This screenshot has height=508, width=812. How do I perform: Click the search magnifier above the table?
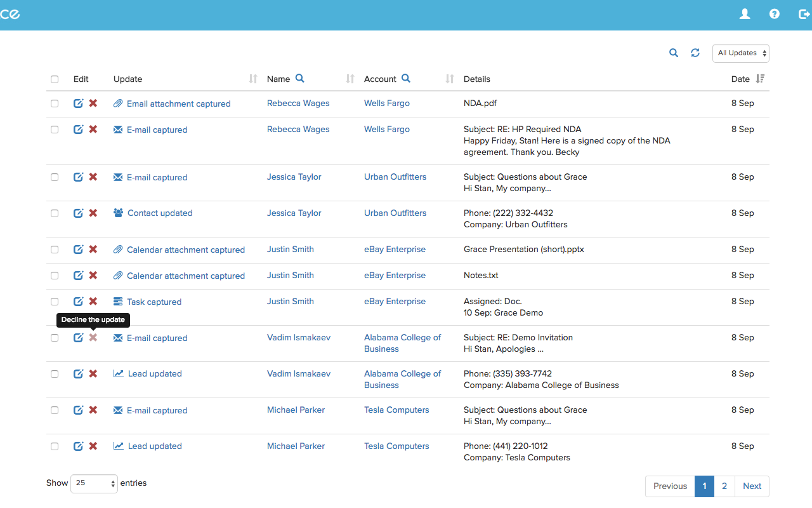[674, 53]
